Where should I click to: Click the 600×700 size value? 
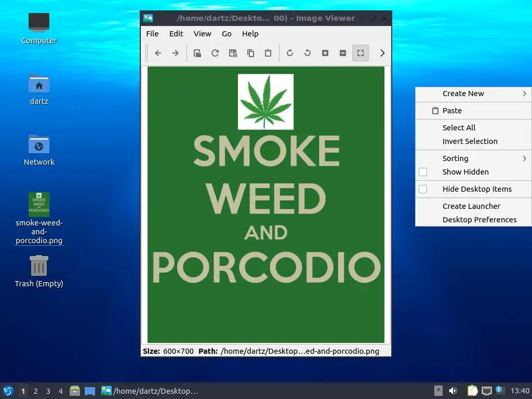pyautogui.click(x=178, y=351)
